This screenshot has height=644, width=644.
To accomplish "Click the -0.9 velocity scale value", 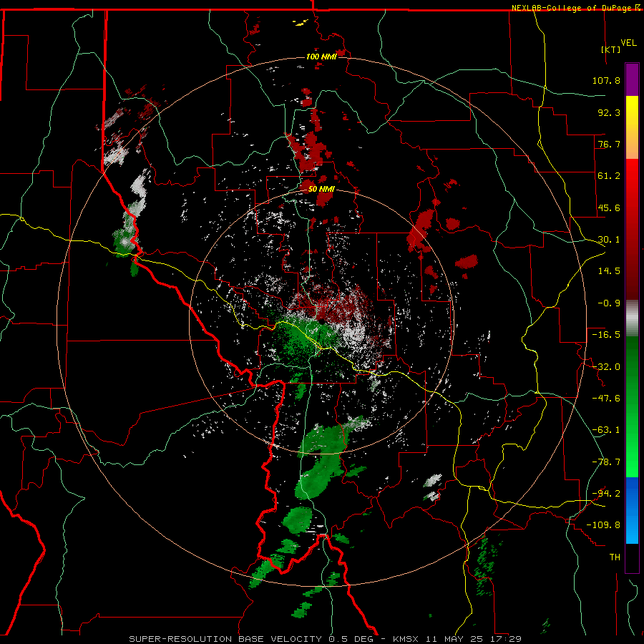I will tap(609, 303).
